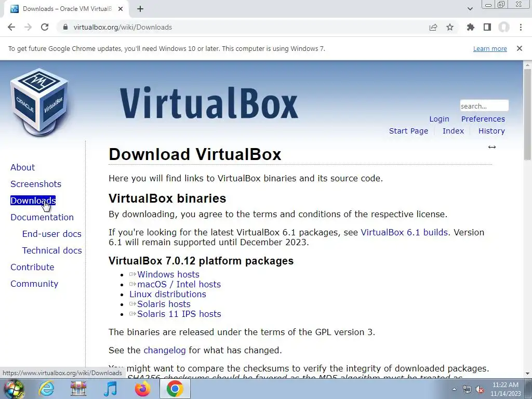Toggle the Chrome side panel icon

(487, 27)
